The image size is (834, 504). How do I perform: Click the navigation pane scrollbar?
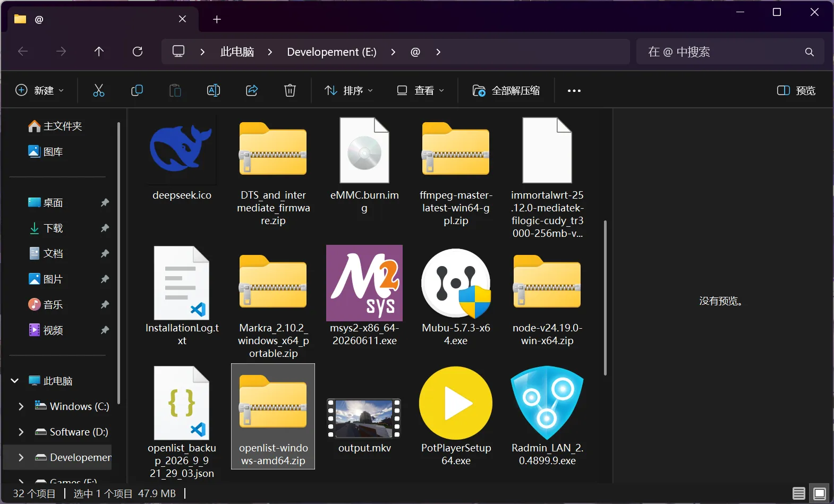[118, 263]
